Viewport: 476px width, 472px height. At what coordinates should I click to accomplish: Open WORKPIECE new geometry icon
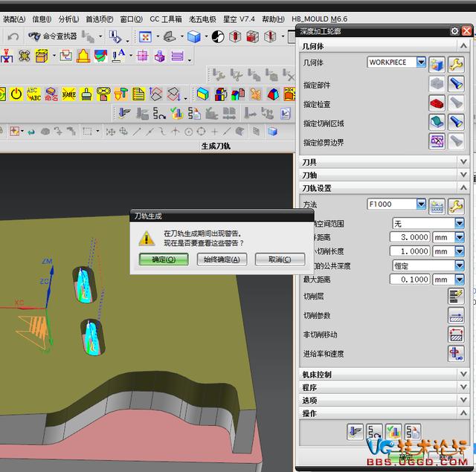(437, 65)
